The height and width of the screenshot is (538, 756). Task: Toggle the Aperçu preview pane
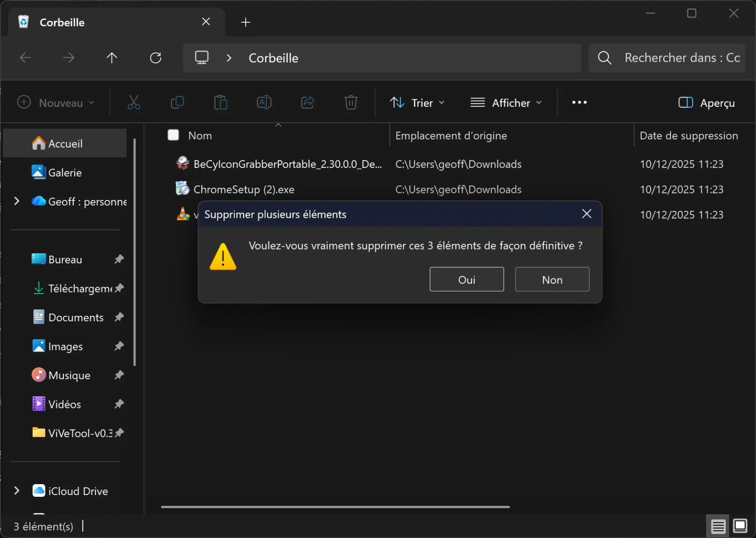[x=706, y=103]
